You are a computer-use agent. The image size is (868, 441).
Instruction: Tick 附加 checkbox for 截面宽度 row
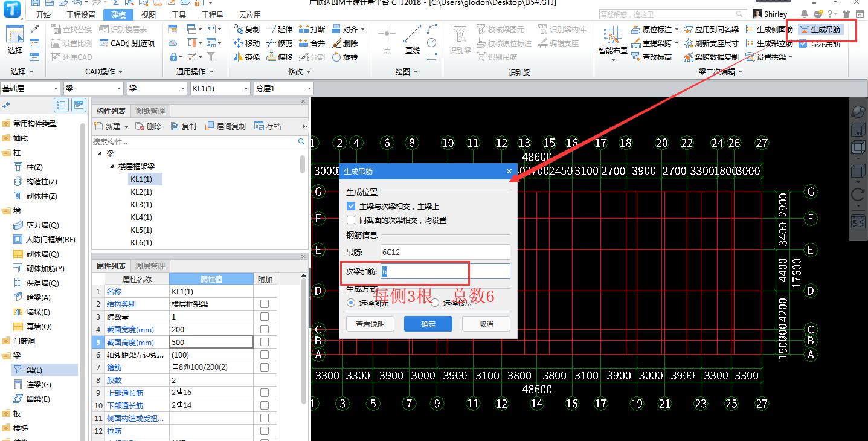265,329
